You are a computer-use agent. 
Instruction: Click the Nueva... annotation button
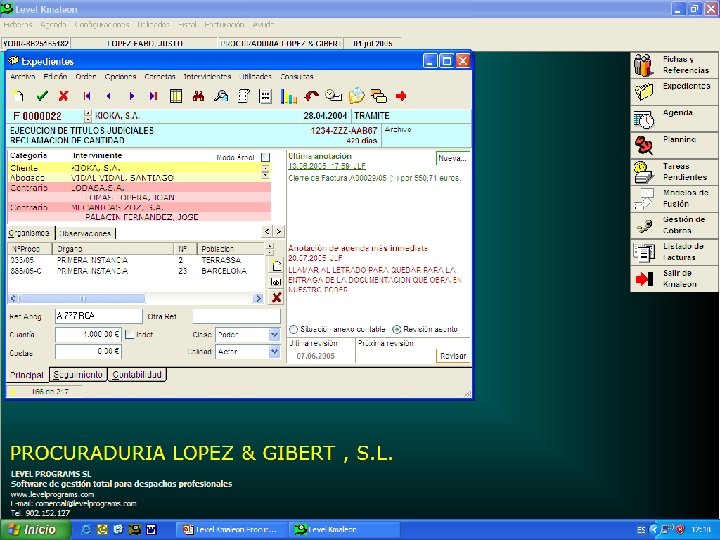452,158
